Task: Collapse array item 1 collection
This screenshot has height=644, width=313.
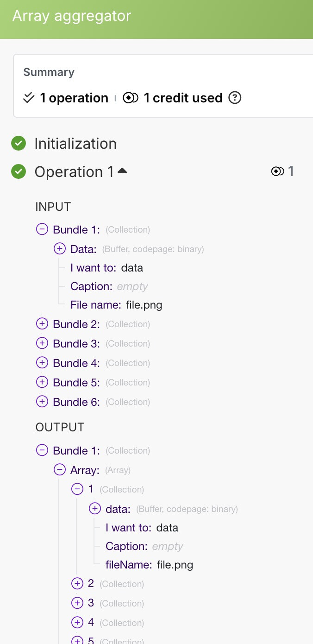Action: click(x=77, y=489)
